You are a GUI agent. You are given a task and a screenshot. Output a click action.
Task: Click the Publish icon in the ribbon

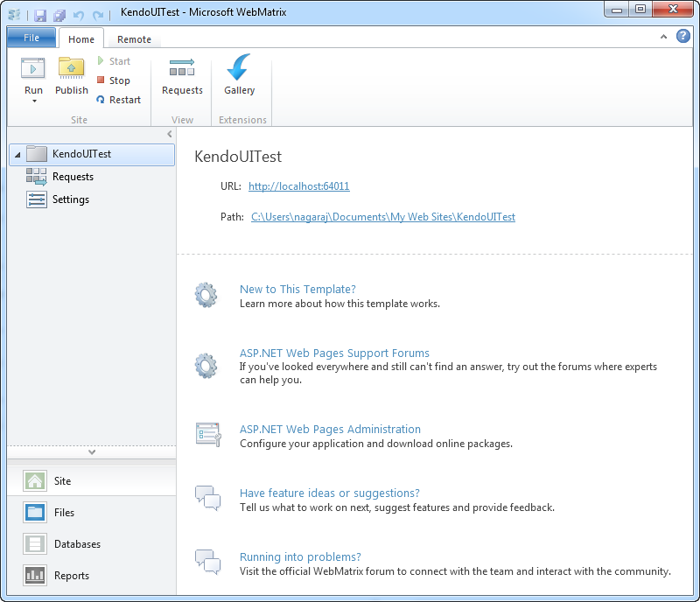click(x=71, y=68)
